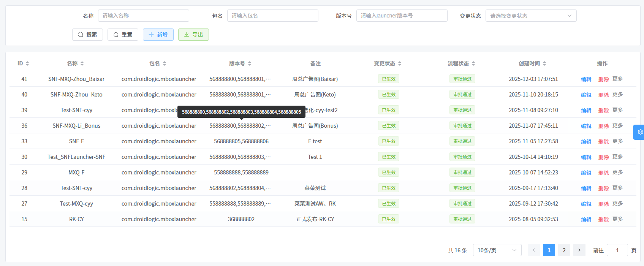Delete row with ID 28
Image resolution: width=644 pixels, height=266 pixels.
[604, 188]
